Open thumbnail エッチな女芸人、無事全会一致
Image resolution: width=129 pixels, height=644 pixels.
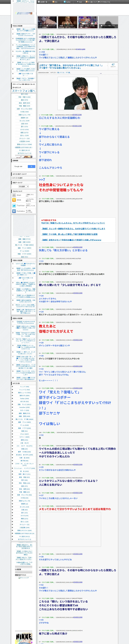point(68,22)
